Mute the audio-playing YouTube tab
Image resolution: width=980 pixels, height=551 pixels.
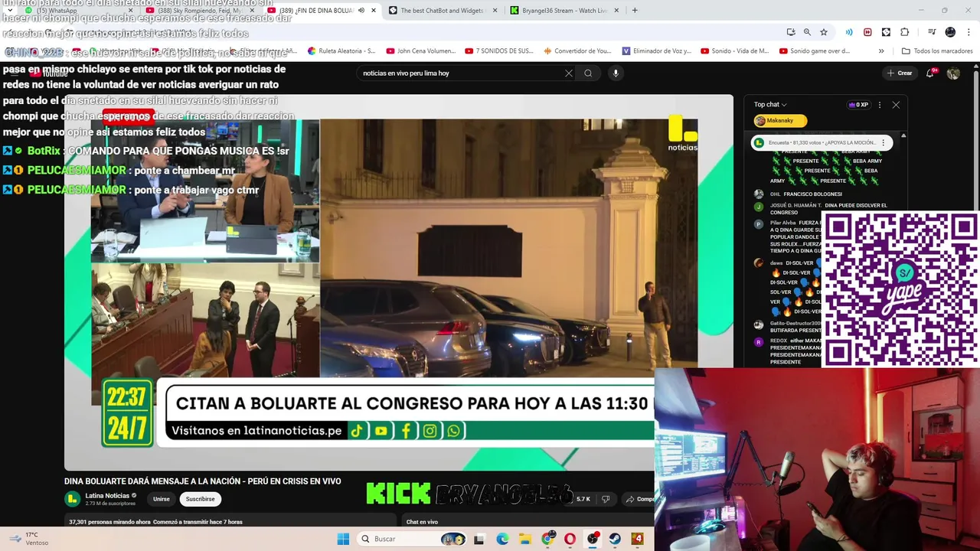click(361, 11)
